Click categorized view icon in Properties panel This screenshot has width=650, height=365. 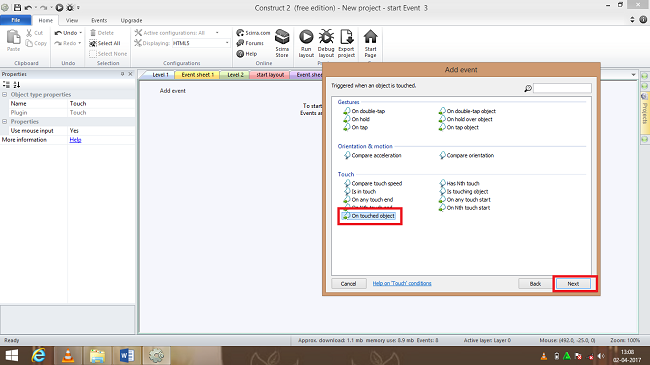(x=6, y=85)
